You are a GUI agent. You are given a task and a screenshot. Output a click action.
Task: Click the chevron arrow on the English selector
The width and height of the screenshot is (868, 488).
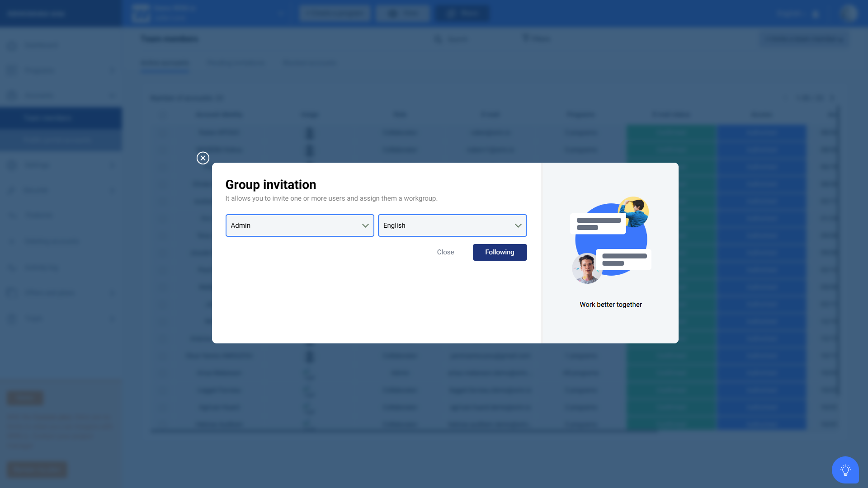point(518,225)
